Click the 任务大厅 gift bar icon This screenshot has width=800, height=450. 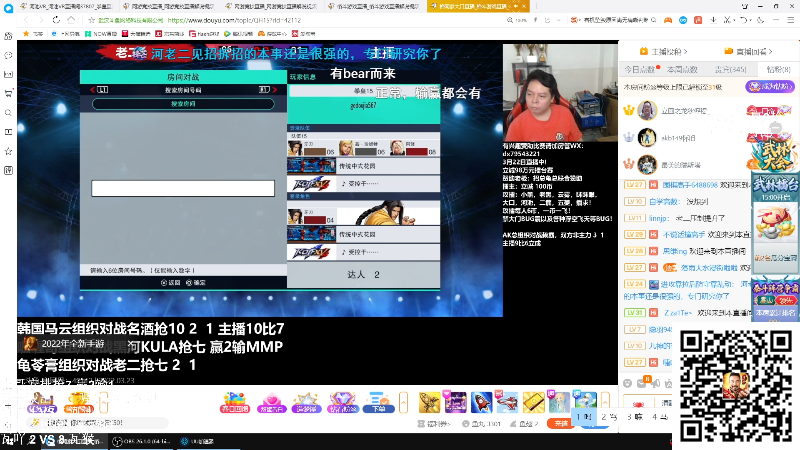click(42, 403)
